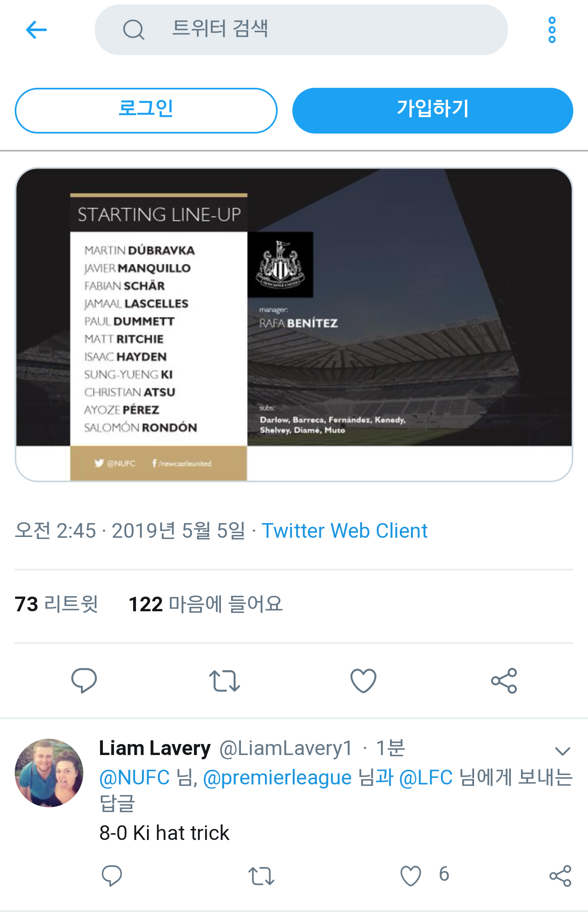The height and width of the screenshot is (920, 588).
Task: Open the starting line-up image
Action: [x=294, y=325]
